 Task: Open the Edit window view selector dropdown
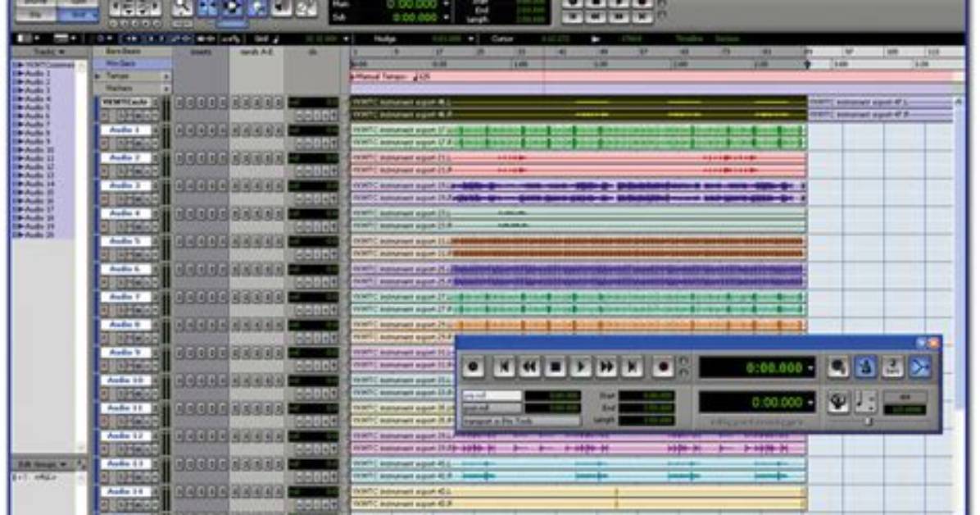coord(26,39)
